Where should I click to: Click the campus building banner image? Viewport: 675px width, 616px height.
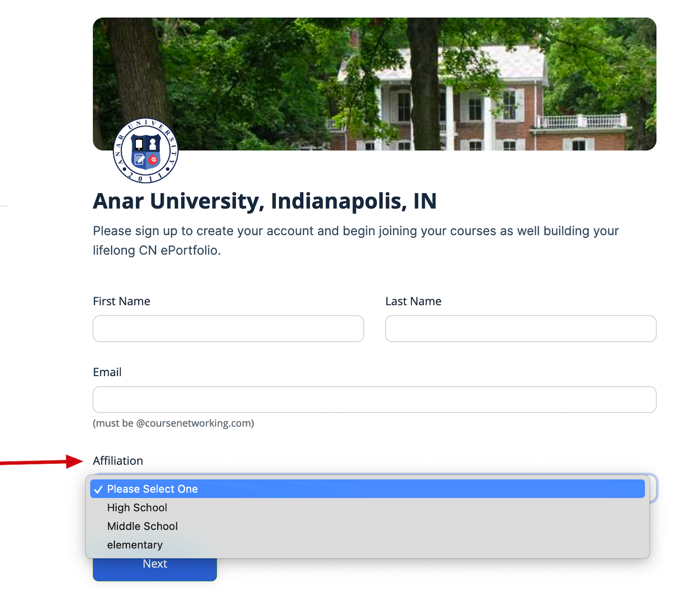[x=375, y=84]
